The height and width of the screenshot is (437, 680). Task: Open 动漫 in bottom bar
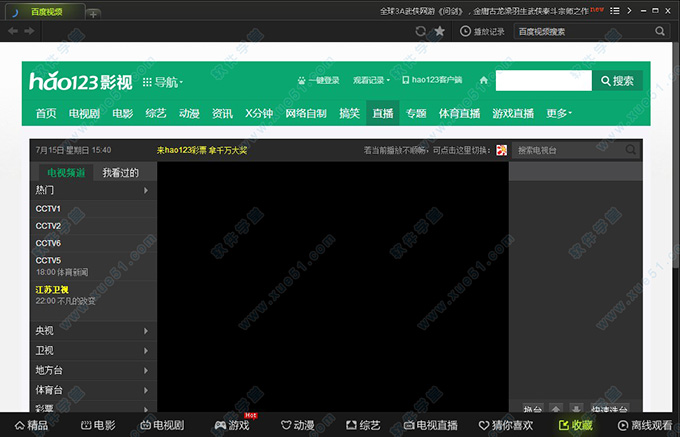pos(298,425)
